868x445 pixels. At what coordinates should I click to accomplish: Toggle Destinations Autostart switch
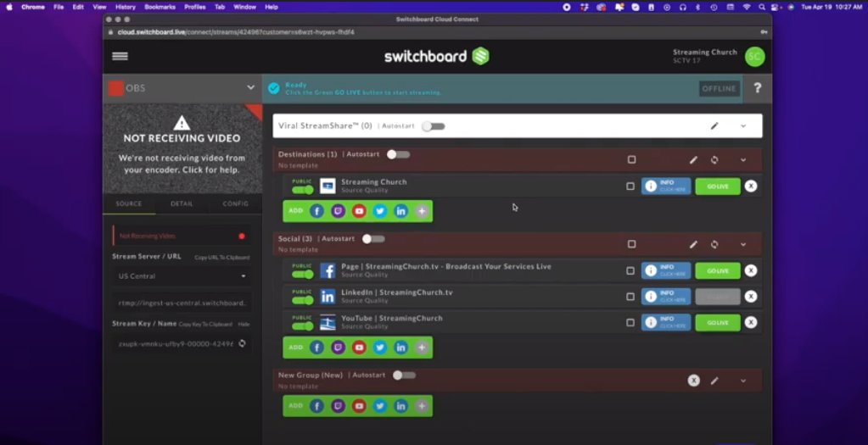[399, 154]
